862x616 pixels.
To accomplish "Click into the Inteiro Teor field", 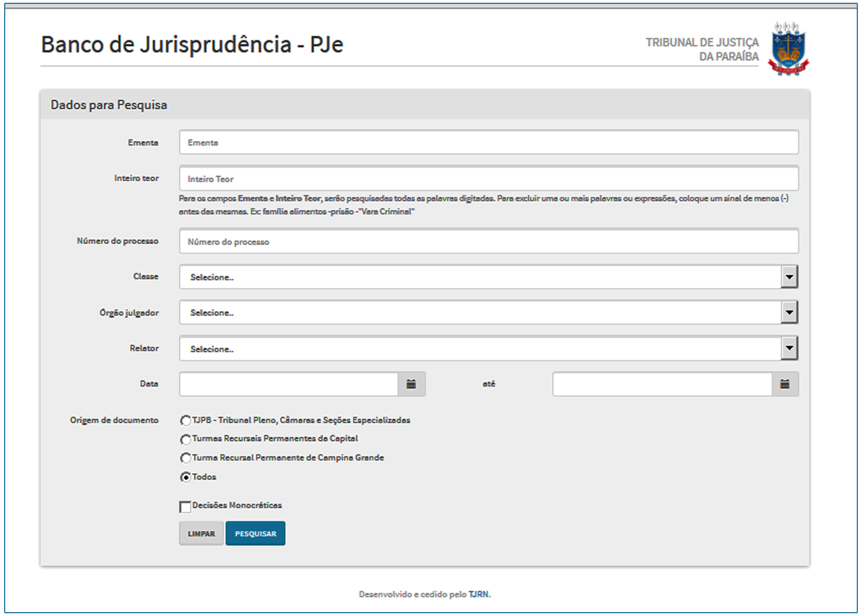I will (x=488, y=178).
